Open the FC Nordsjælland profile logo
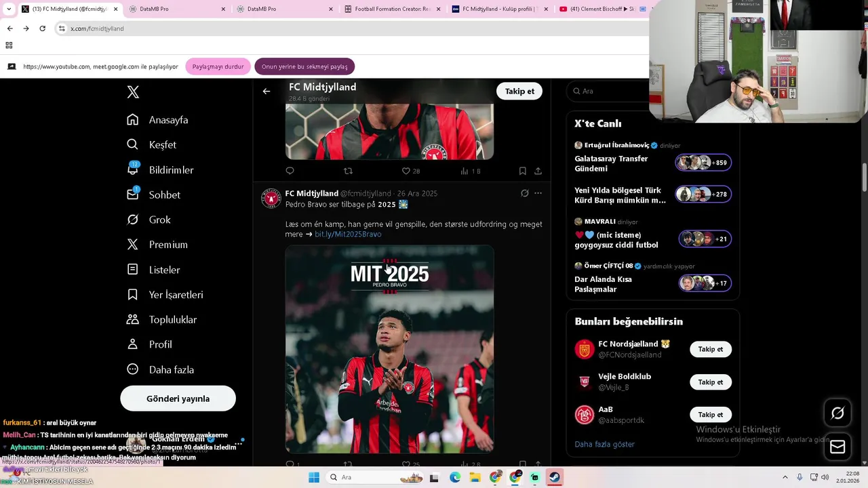 click(585, 349)
